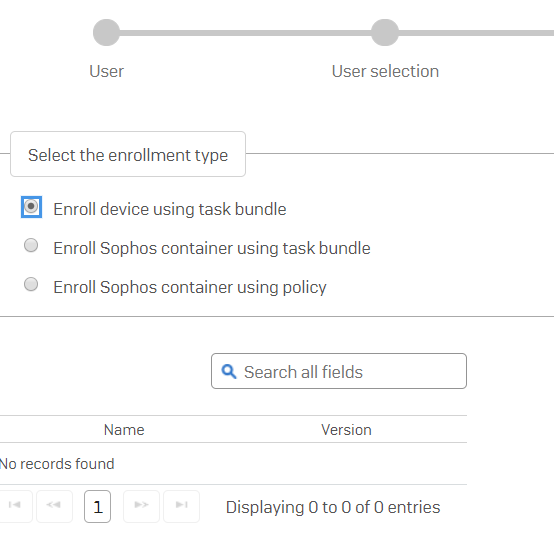Click the User selection step label
The image size is (554, 543).
(x=385, y=71)
